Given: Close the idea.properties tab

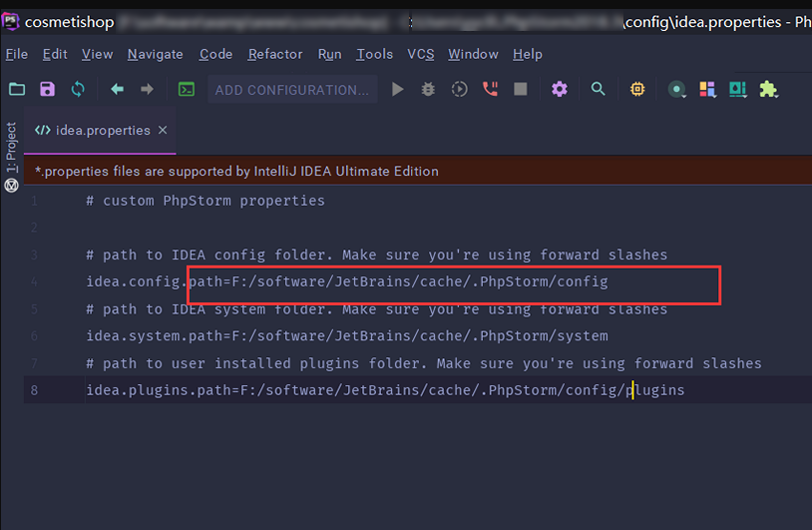Looking at the screenshot, I should click(163, 130).
